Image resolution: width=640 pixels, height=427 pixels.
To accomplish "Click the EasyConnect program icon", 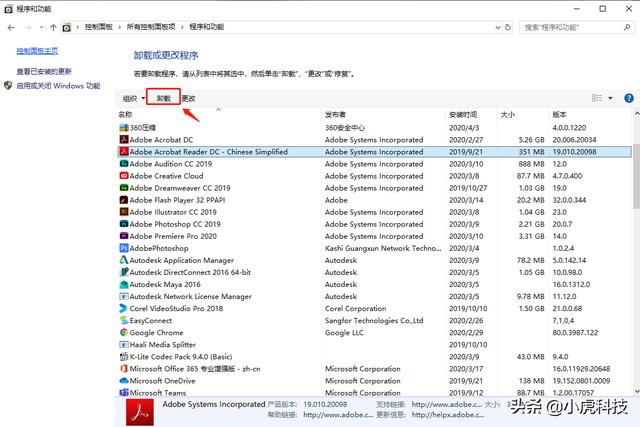I will coord(124,320).
